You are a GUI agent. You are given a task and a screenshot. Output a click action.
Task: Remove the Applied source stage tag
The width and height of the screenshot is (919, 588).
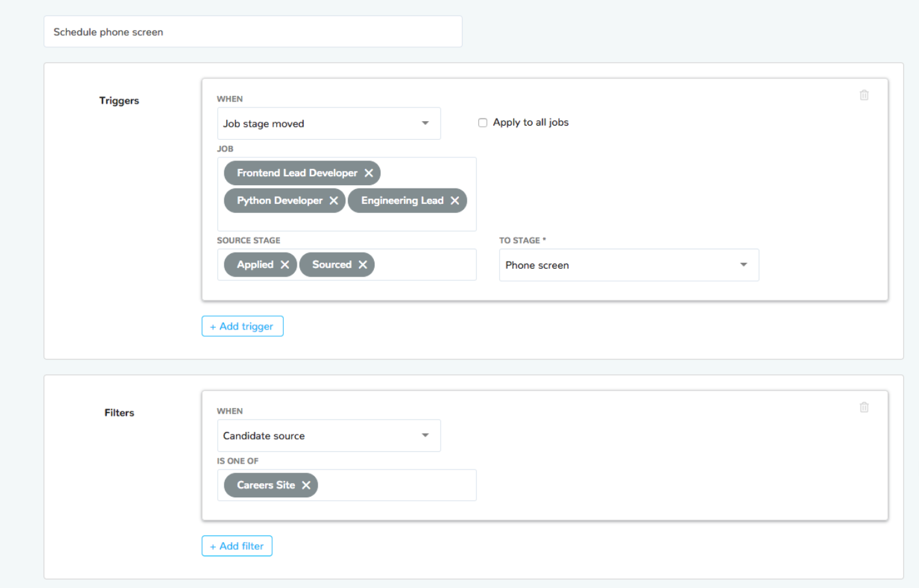point(285,265)
